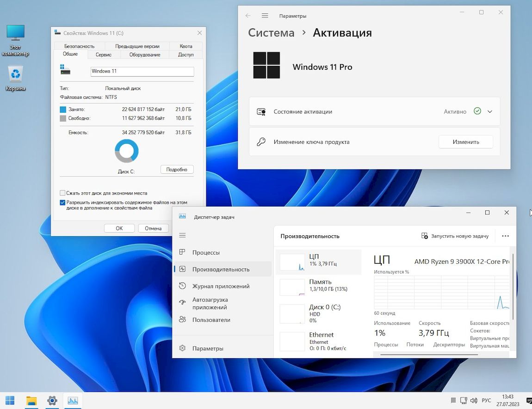The height and width of the screenshot is (409, 532).
Task: Click OK in Properties dialog
Action: 119,228
